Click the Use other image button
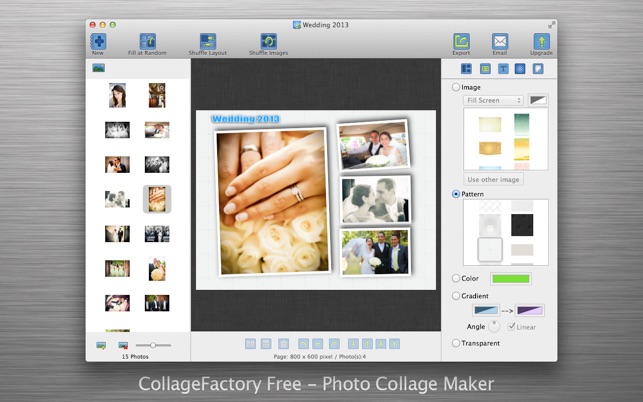Screen dimensions: 643x402 [493, 179]
